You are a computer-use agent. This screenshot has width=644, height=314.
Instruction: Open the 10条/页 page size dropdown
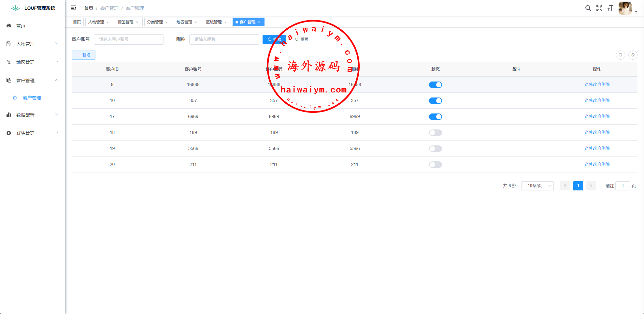click(x=537, y=186)
